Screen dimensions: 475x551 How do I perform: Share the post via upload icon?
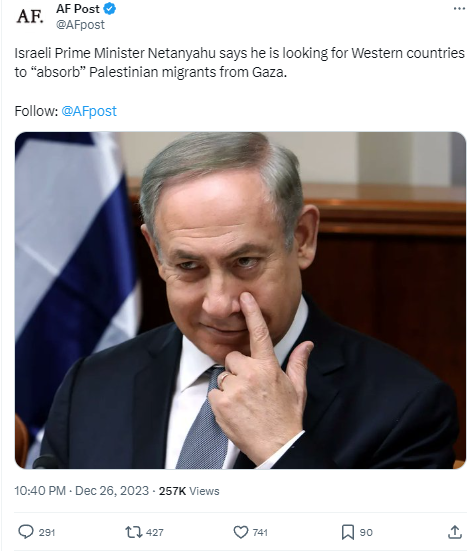pyautogui.click(x=455, y=532)
